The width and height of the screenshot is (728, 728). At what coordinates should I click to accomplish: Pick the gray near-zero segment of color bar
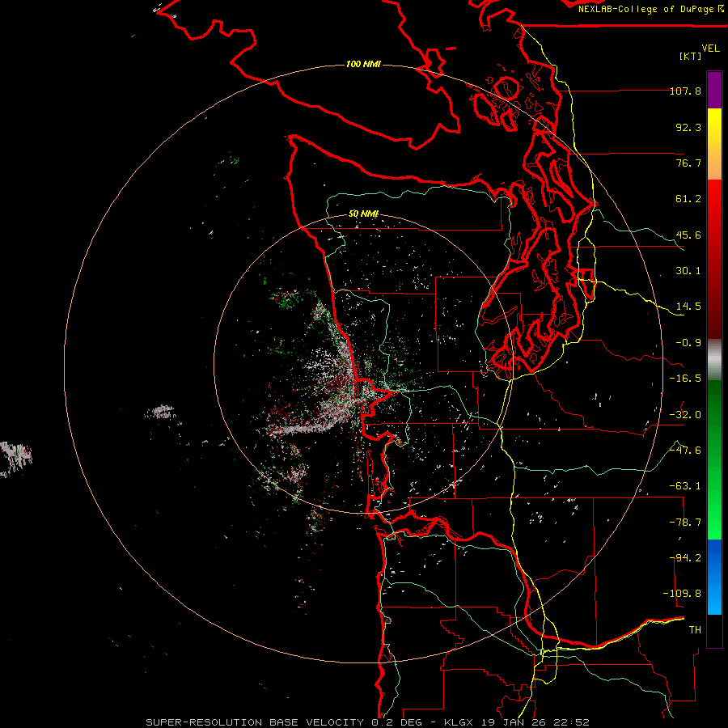714,360
